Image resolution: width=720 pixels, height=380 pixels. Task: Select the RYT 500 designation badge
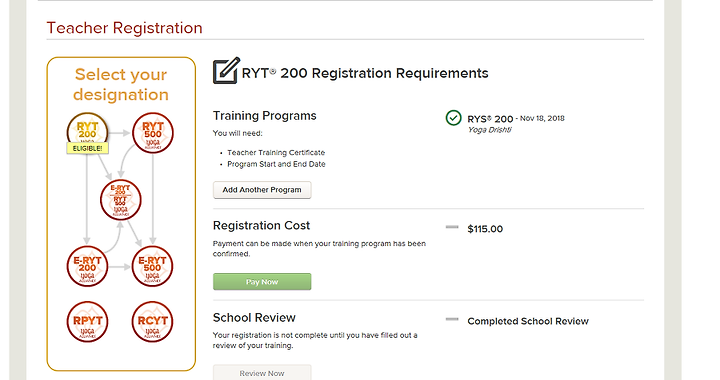point(153,133)
